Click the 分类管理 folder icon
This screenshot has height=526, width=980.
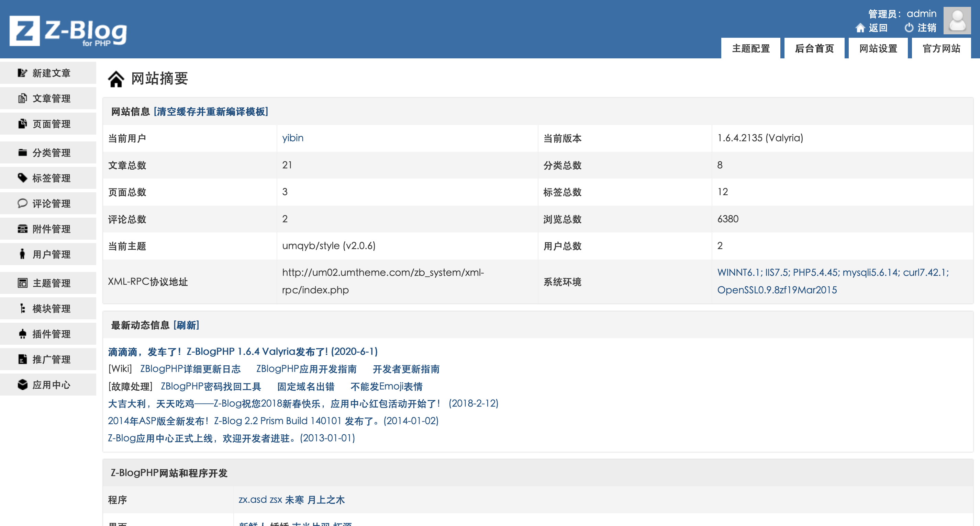[x=22, y=153]
